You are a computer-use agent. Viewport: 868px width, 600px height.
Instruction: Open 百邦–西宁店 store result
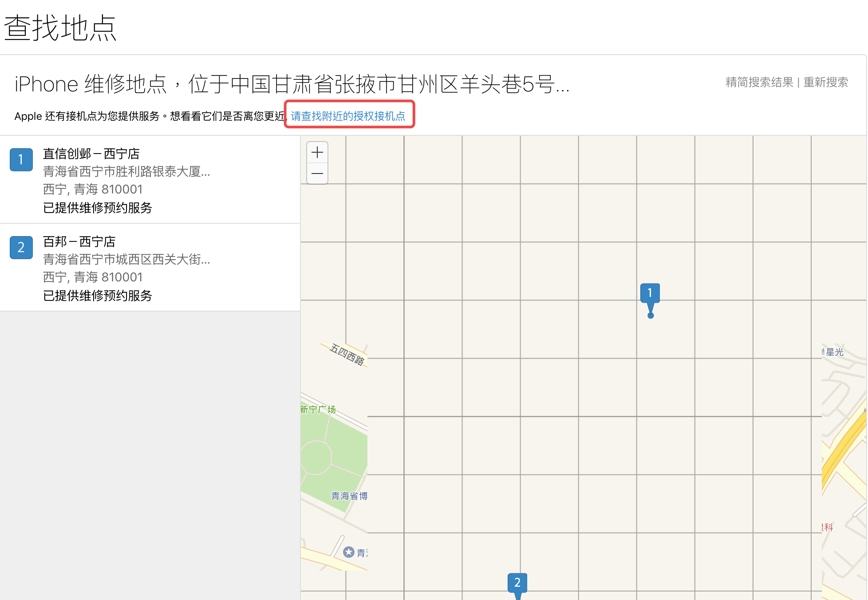pos(79,242)
